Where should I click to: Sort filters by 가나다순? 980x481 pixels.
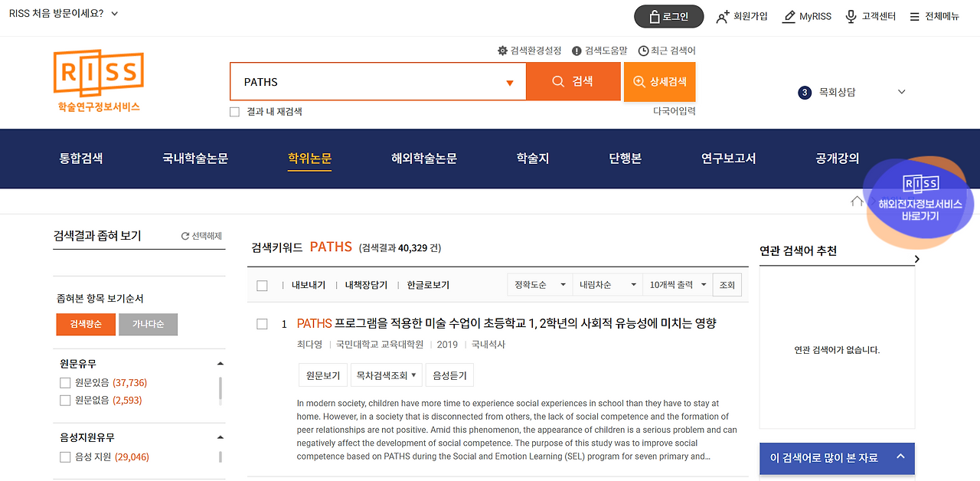148,324
